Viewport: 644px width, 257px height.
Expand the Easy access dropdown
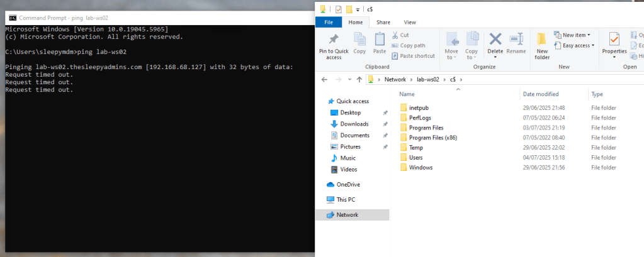point(573,45)
